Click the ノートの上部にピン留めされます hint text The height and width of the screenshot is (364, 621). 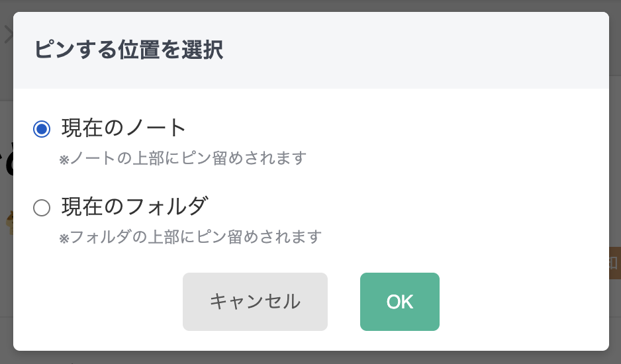(x=187, y=159)
